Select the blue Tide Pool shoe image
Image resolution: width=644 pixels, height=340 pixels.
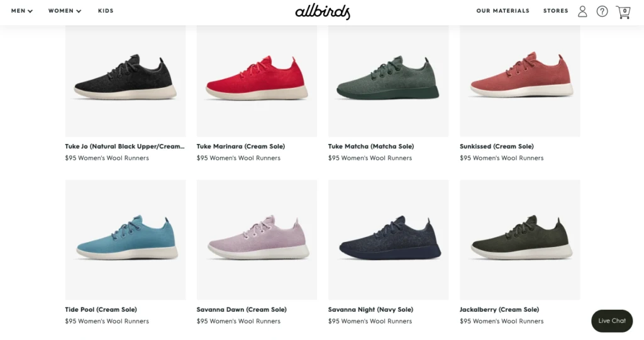[125, 240]
